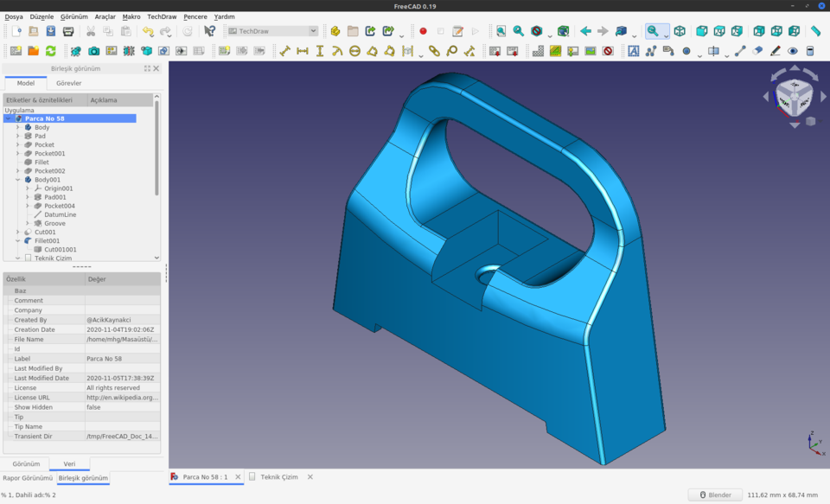Switch to the Görevler tab
Viewport: 830px width, 504px height.
coord(68,84)
